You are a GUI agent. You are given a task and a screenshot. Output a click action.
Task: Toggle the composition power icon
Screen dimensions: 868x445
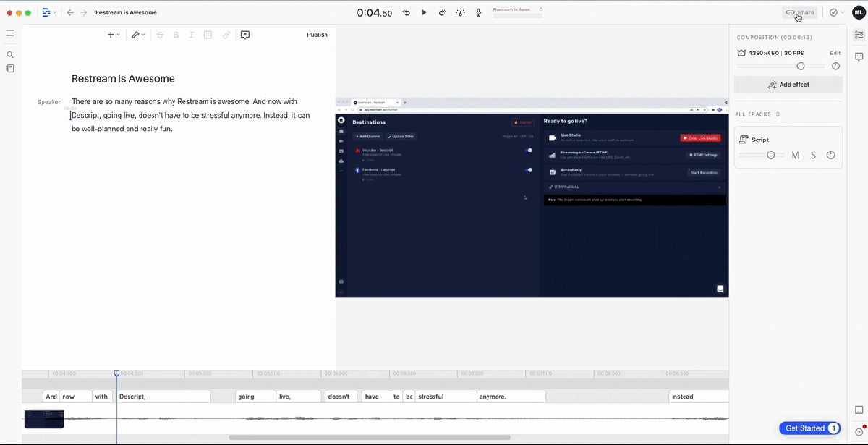(x=835, y=66)
